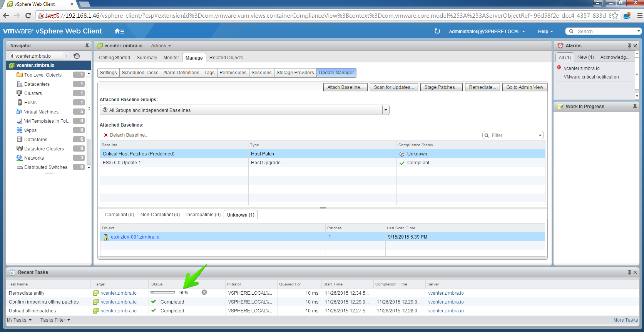Close the Recent Tasks panel
Image resolution: width=644 pixels, height=332 pixels.
[x=635, y=272]
